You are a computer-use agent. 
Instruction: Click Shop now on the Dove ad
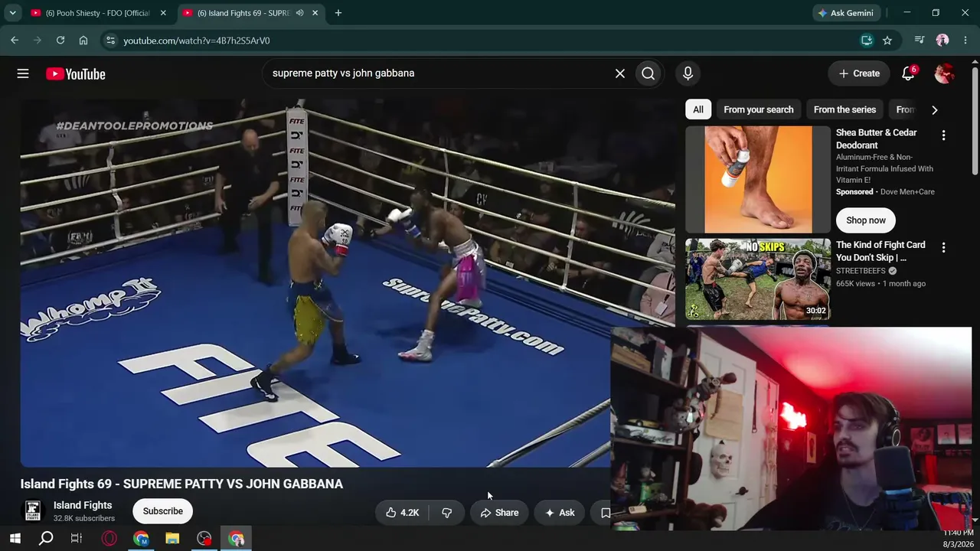866,220
